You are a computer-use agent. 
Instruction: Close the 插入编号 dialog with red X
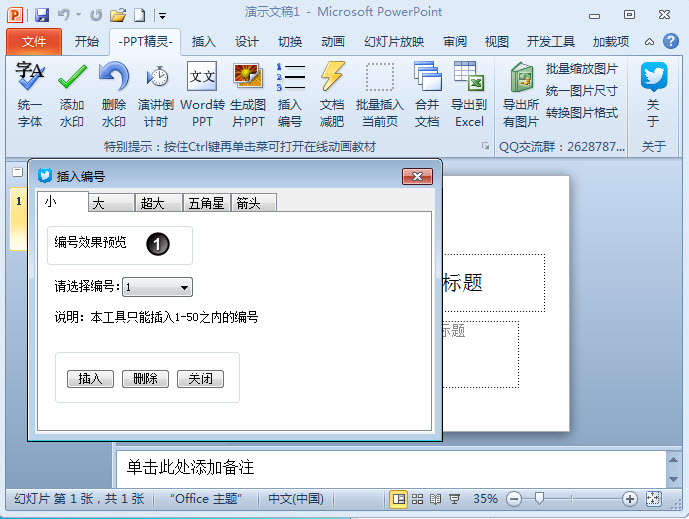417,177
